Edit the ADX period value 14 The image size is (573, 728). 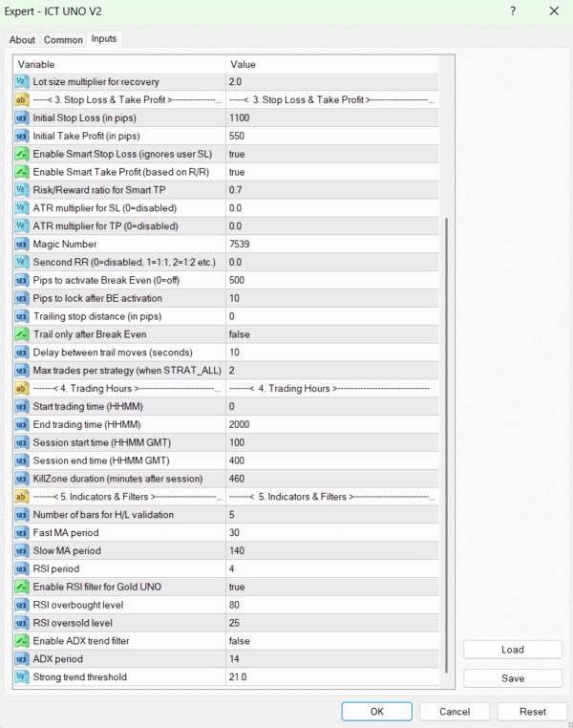(x=332, y=659)
